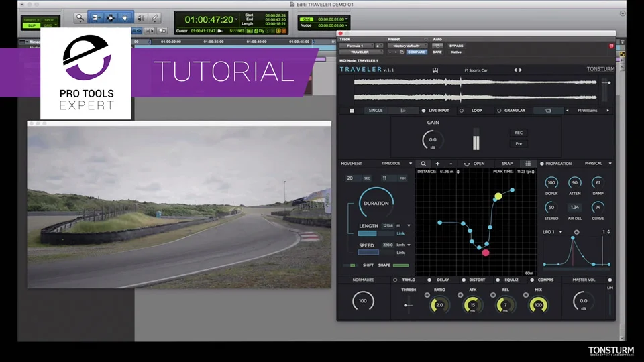Click the stop square icon left of SINGLE

coord(352,111)
